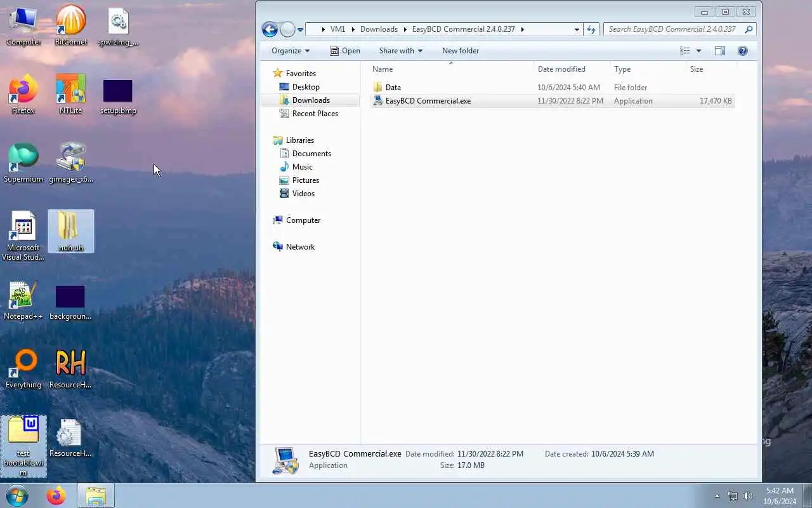Click the Windows Start button

(16, 495)
